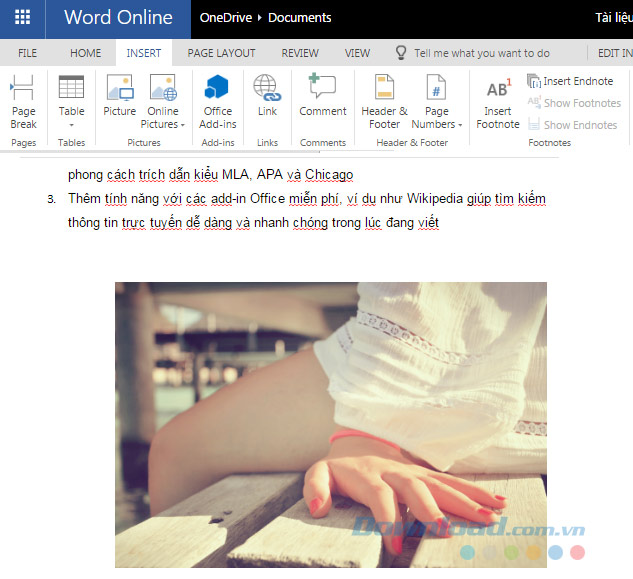This screenshot has height=579, width=633.
Task: Click Insert Footnote icon
Action: click(x=497, y=102)
